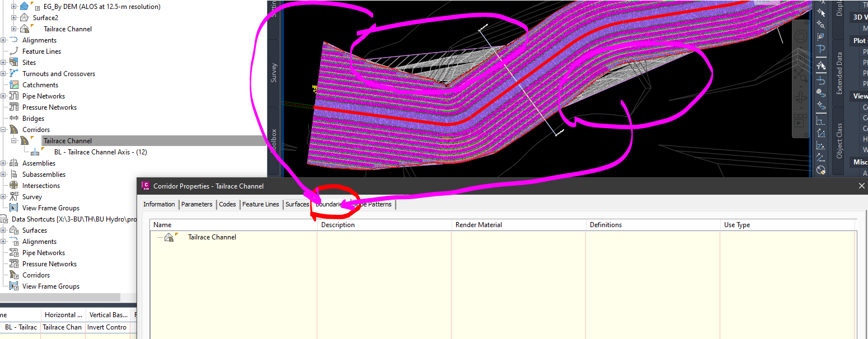Click the Data Shortcuts icon in Prospector

coord(5,219)
